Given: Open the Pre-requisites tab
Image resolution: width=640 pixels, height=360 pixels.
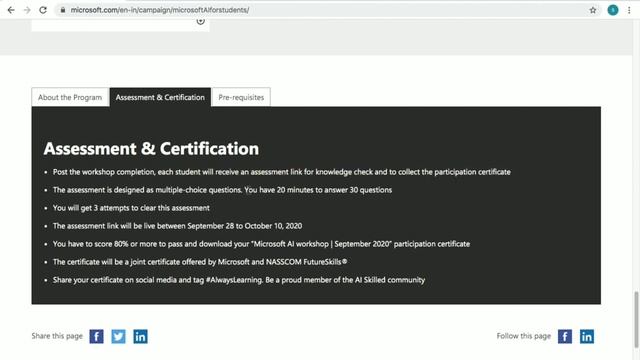Looking at the screenshot, I should pos(241,97).
